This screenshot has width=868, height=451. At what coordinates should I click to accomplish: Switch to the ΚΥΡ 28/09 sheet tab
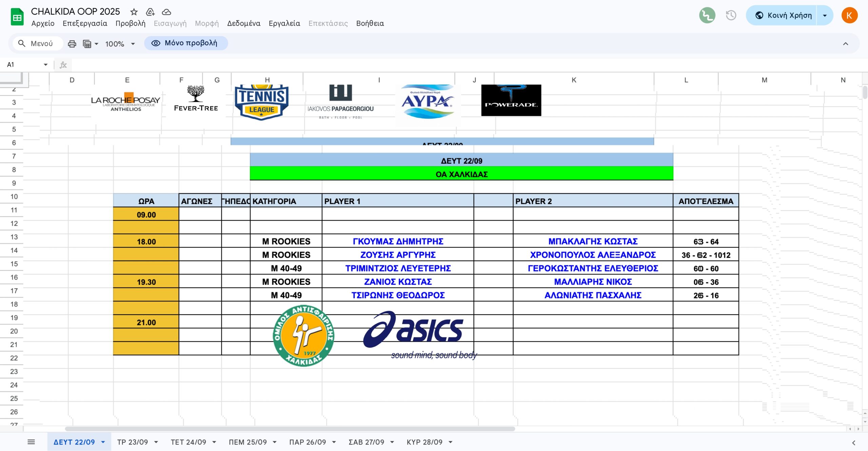click(x=425, y=442)
